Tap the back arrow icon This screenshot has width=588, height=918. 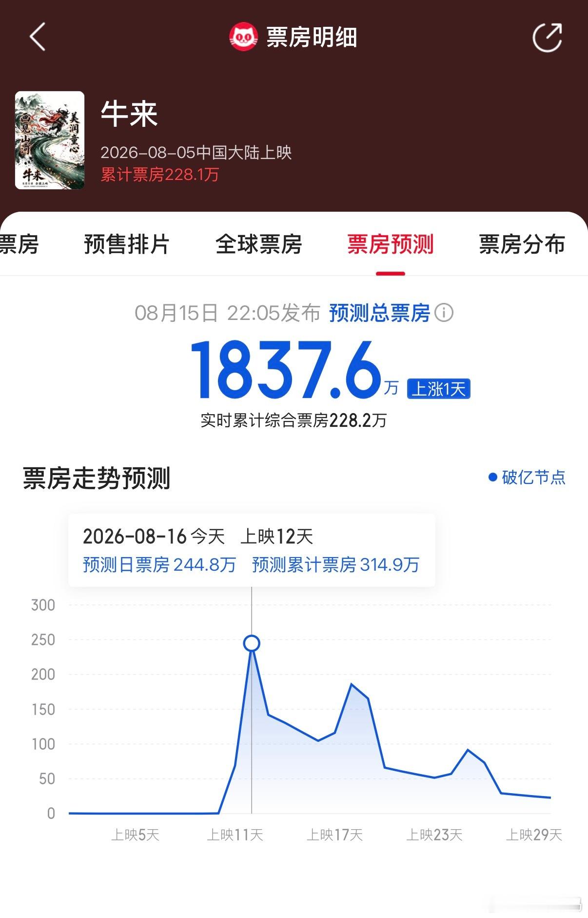[38, 37]
